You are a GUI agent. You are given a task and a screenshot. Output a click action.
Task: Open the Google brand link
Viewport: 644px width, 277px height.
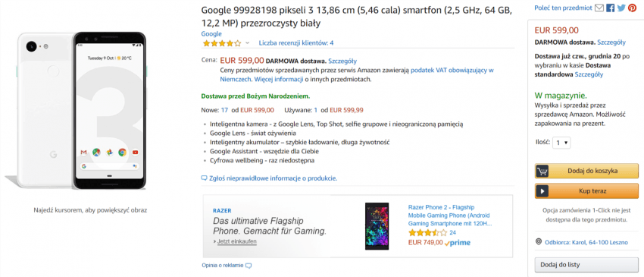coord(211,33)
